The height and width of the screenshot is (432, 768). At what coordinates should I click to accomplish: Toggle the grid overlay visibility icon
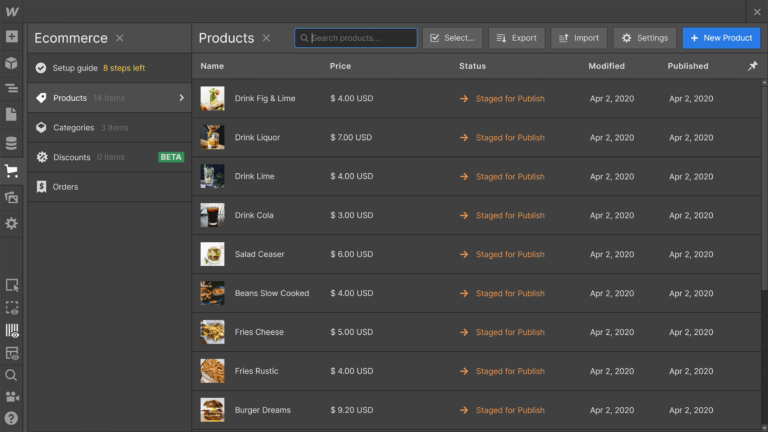(x=12, y=331)
